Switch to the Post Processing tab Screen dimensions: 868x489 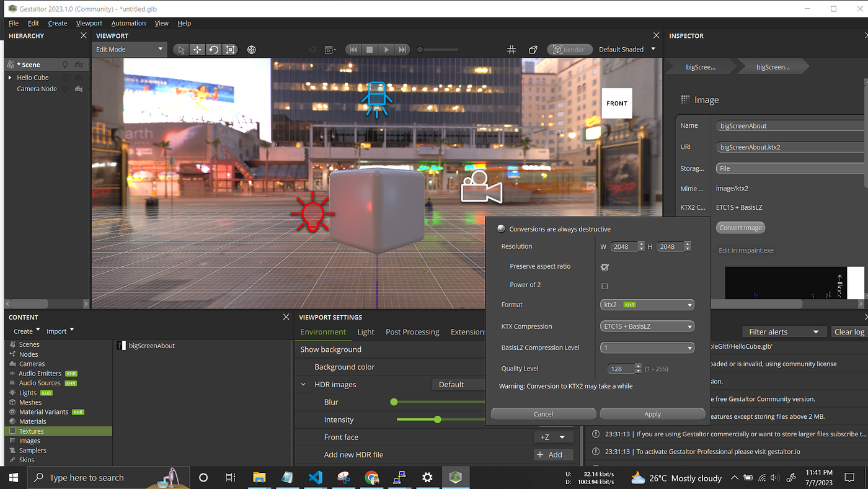point(412,332)
